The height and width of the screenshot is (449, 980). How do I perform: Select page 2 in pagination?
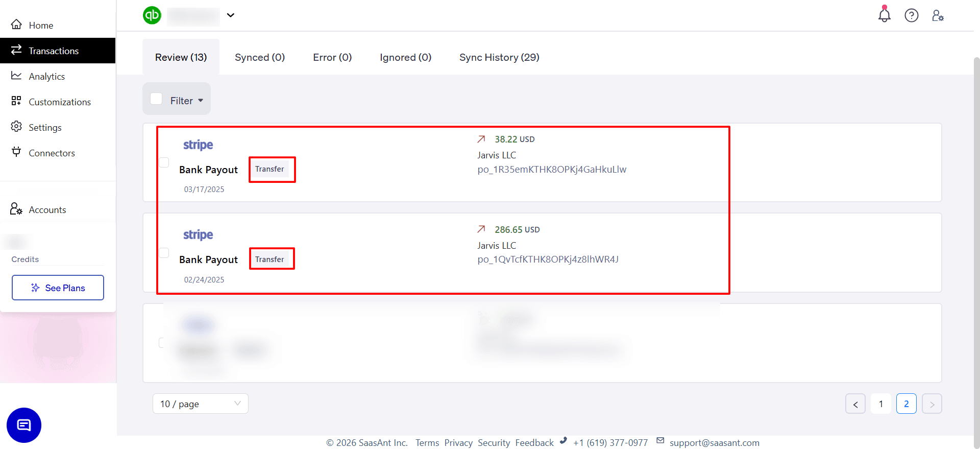[906, 404]
